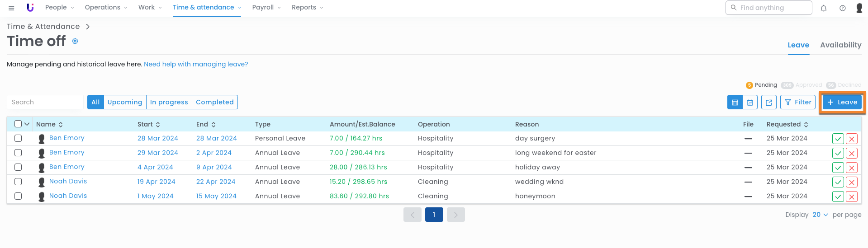Expand the People menu dropdown
The width and height of the screenshot is (868, 248).
coord(59,8)
